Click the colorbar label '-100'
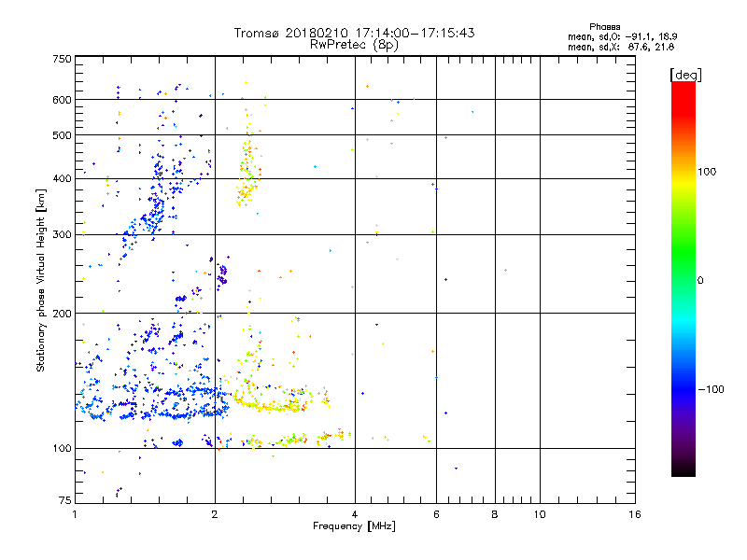The image size is (747, 560). tap(711, 389)
